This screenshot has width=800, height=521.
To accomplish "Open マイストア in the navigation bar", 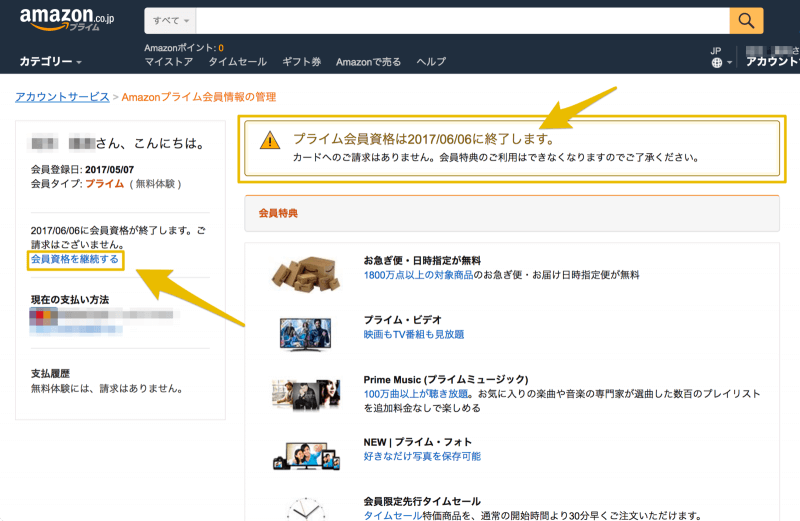I will (x=168, y=62).
